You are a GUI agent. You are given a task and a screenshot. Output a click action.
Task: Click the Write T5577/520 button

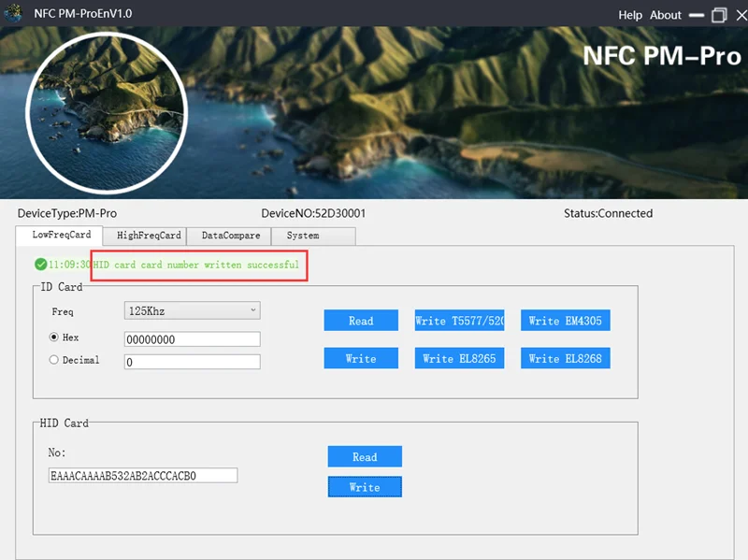tap(459, 320)
